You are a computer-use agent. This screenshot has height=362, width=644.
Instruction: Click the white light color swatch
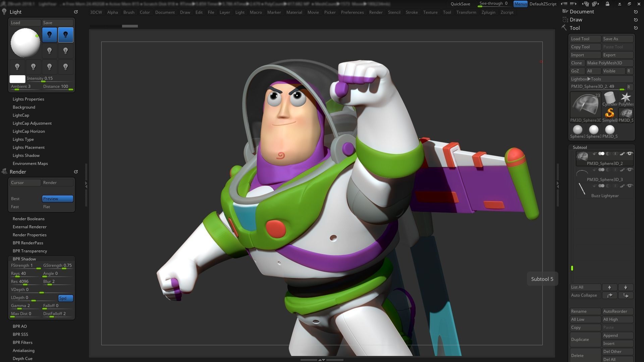click(x=17, y=79)
